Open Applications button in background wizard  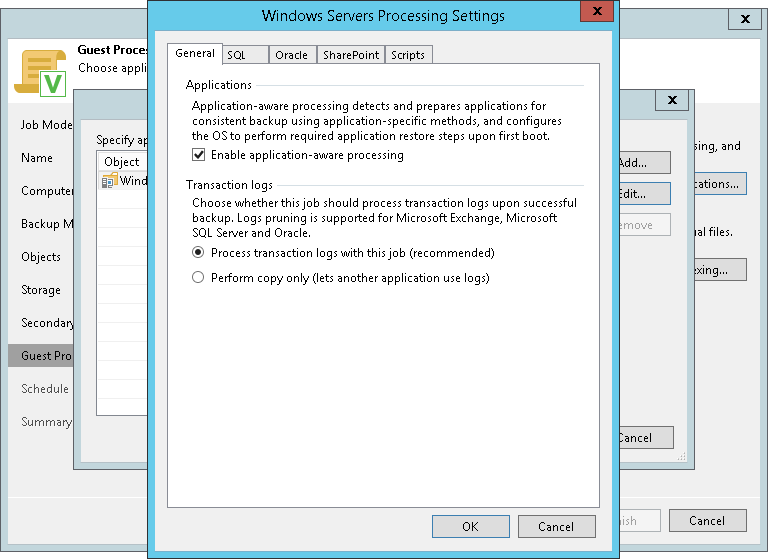720,184
